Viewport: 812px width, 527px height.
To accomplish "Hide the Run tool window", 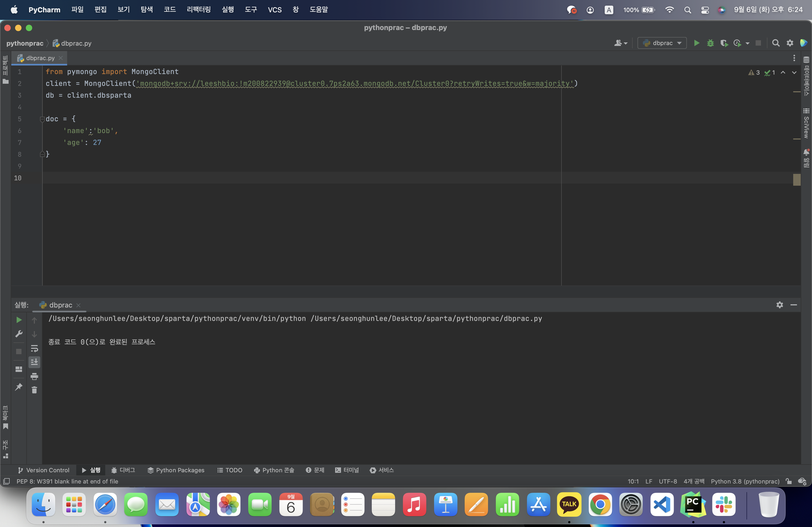I will pos(793,305).
